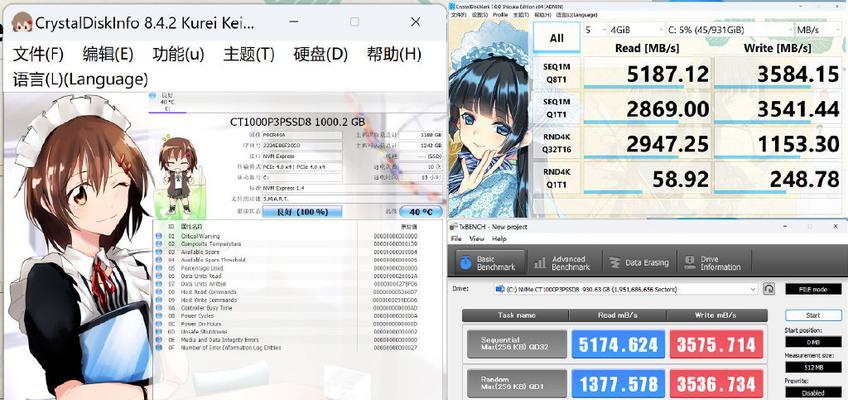This screenshot has width=848, height=400.
Task: Switch to the Advanced Benchmark tab in TxBENCH
Action: pyautogui.click(x=563, y=263)
